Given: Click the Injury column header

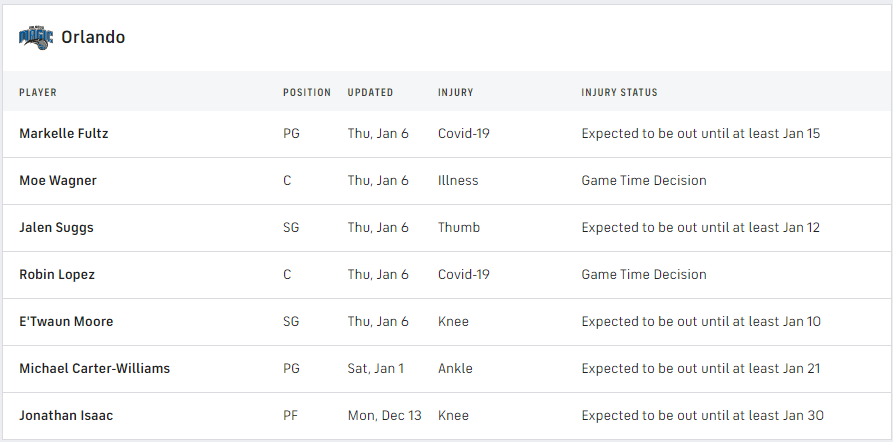Looking at the screenshot, I should (455, 93).
